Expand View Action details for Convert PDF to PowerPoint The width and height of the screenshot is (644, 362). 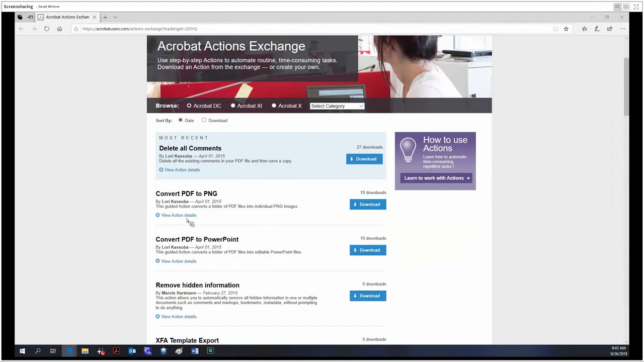pyautogui.click(x=176, y=261)
